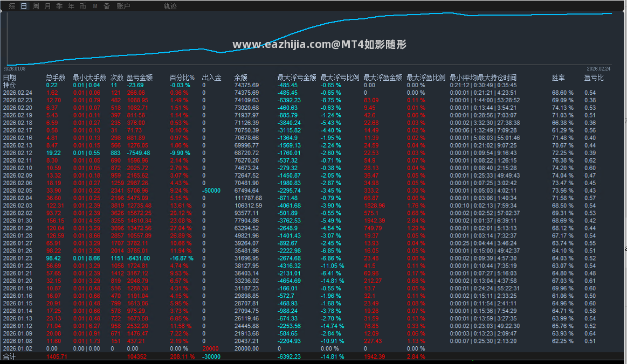Viewport: 627px width, 364px height.
Task: Click the -6431.00 loss amount
Action: coord(139,258)
